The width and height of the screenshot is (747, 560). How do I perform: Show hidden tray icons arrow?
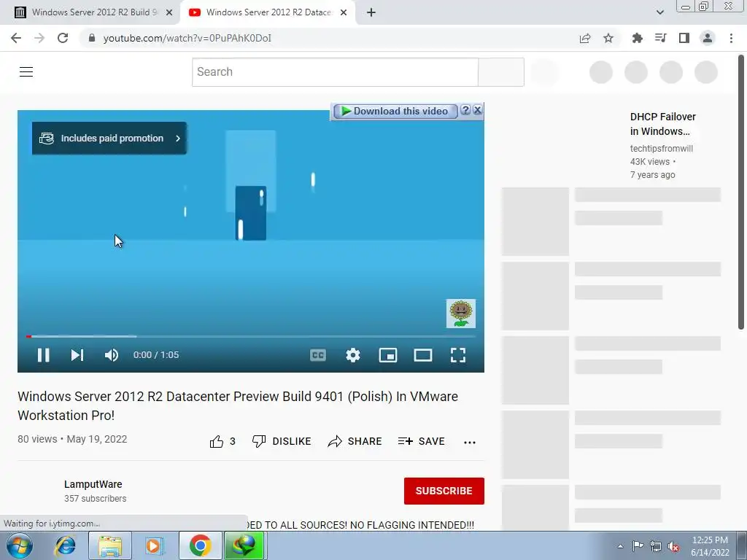620,546
